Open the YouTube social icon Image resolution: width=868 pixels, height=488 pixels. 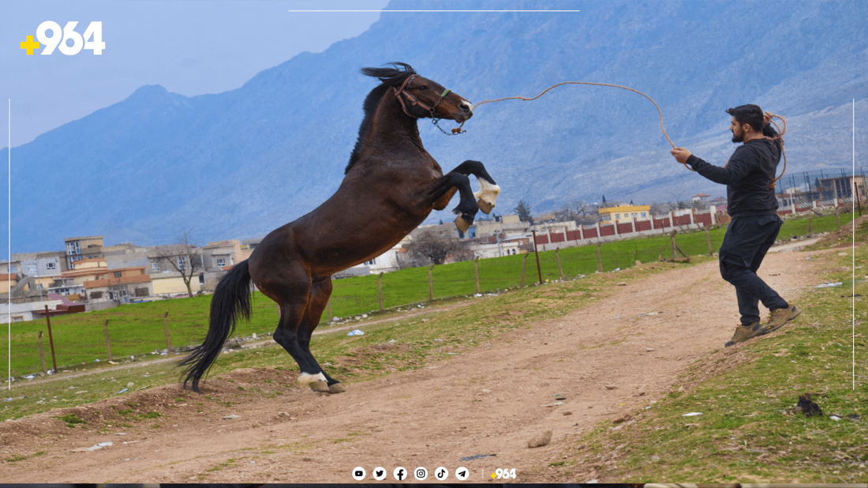(x=359, y=474)
